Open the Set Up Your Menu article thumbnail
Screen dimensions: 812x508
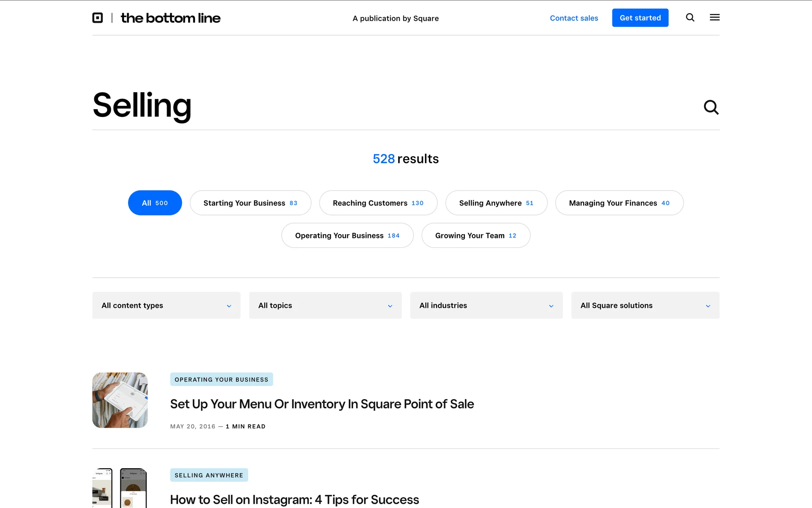[120, 400]
